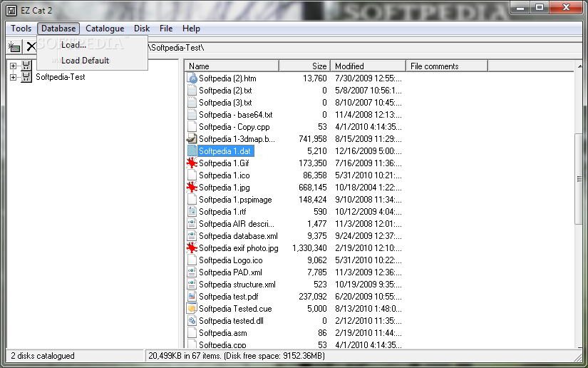The image size is (588, 368).
Task: Click the scrollbar up arrow in file list
Action: click(x=579, y=66)
